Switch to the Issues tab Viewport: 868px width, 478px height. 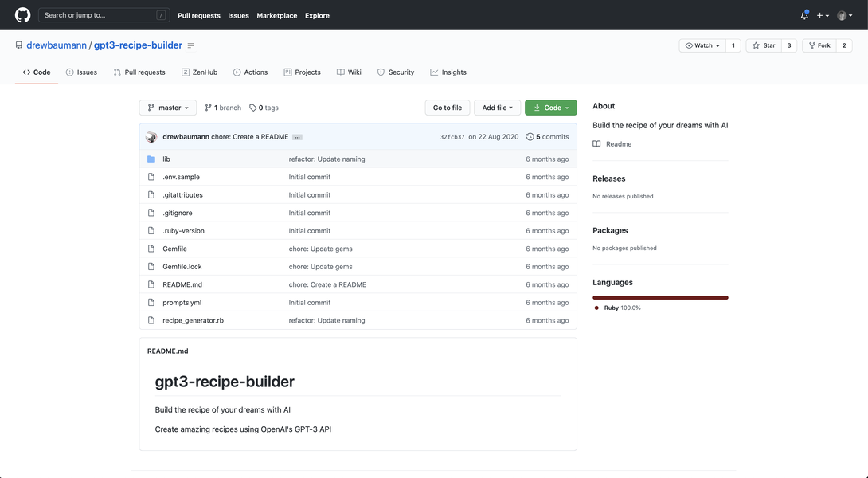81,72
